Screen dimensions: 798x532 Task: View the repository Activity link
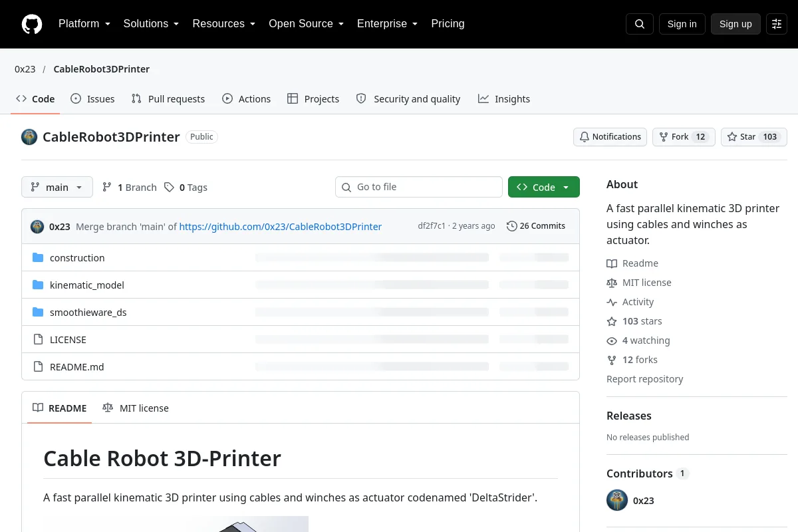coord(630,302)
